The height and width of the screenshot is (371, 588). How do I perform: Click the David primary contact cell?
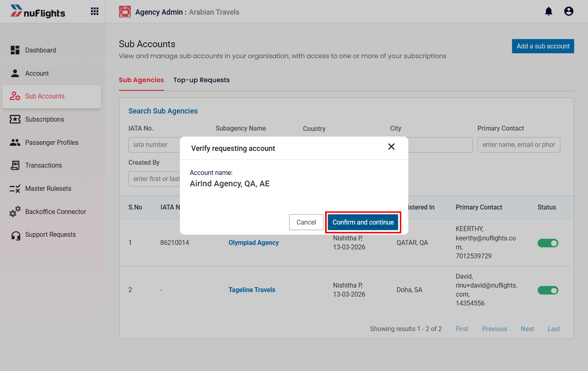[486, 290]
